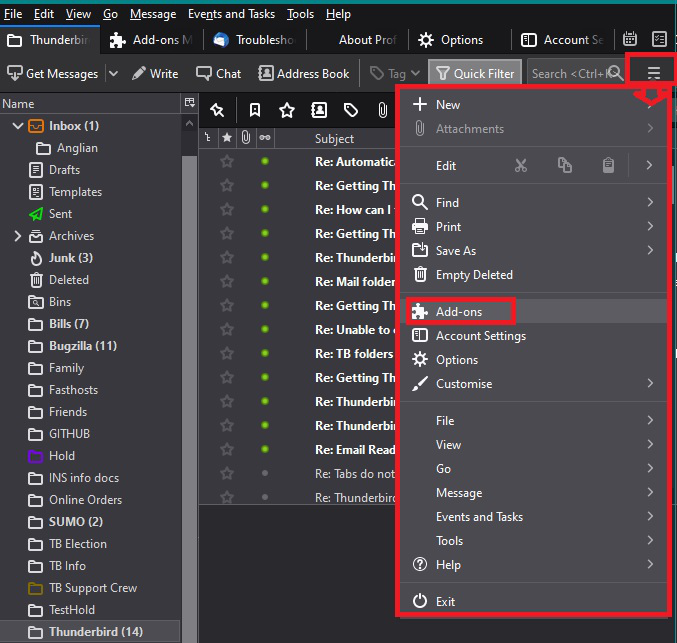Select Add-ons from the app menu
This screenshot has width=677, height=643.
coord(459,312)
